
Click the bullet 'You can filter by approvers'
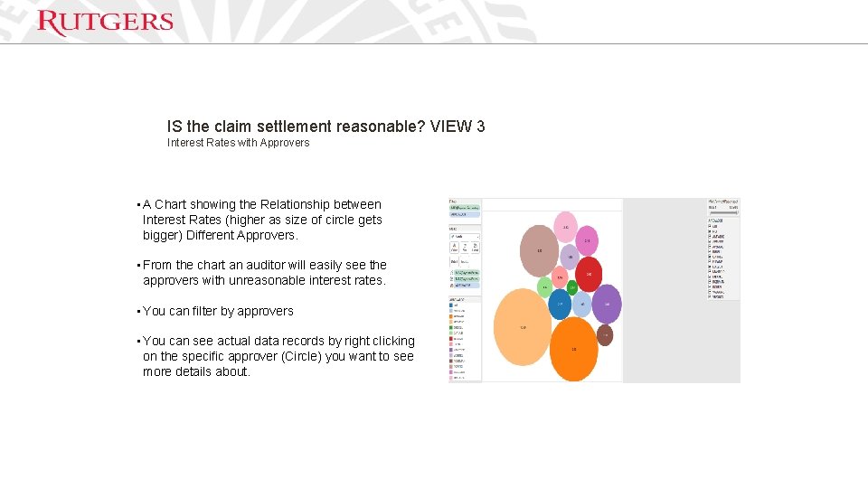(x=218, y=311)
